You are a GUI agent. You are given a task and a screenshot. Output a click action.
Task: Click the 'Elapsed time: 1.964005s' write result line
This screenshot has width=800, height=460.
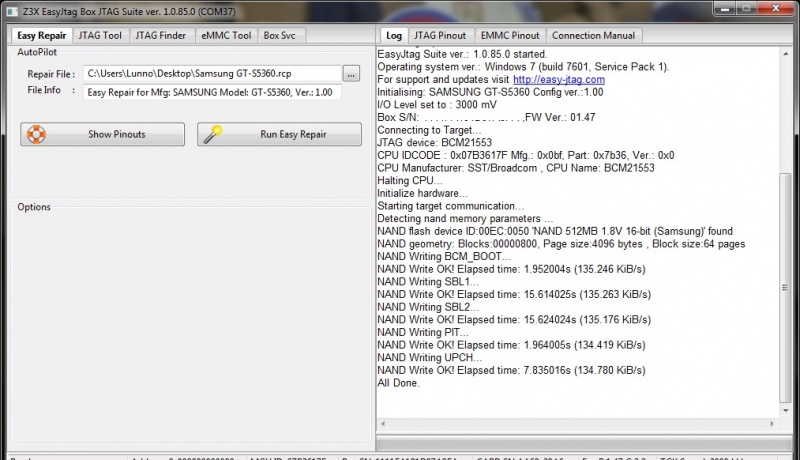pos(511,345)
